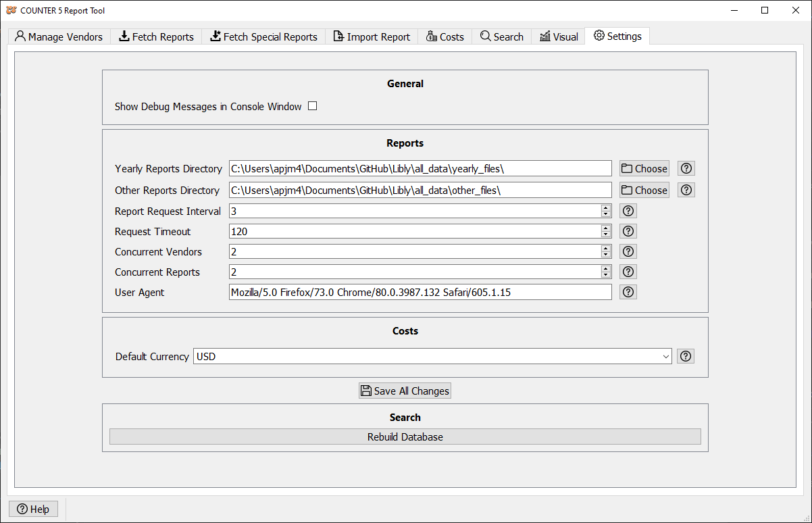Click the Import Report document icon
Viewport: 812px width, 523px height.
(338, 36)
